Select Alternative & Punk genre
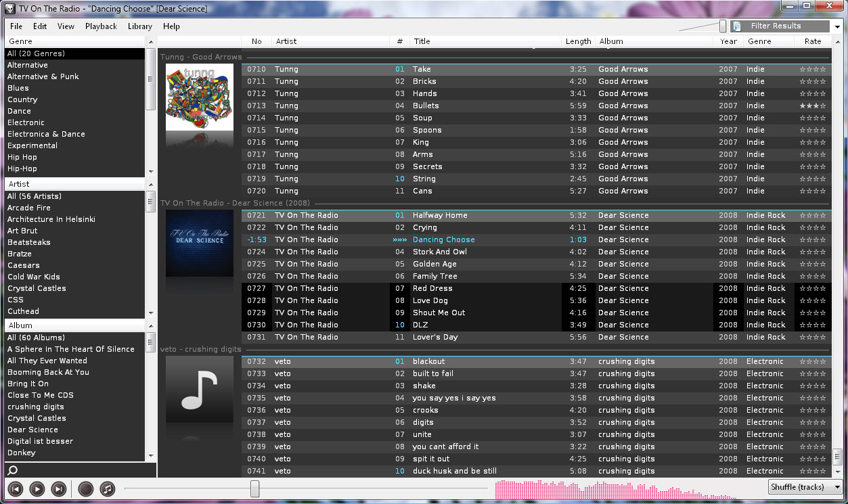This screenshot has height=504, width=848. click(x=74, y=76)
